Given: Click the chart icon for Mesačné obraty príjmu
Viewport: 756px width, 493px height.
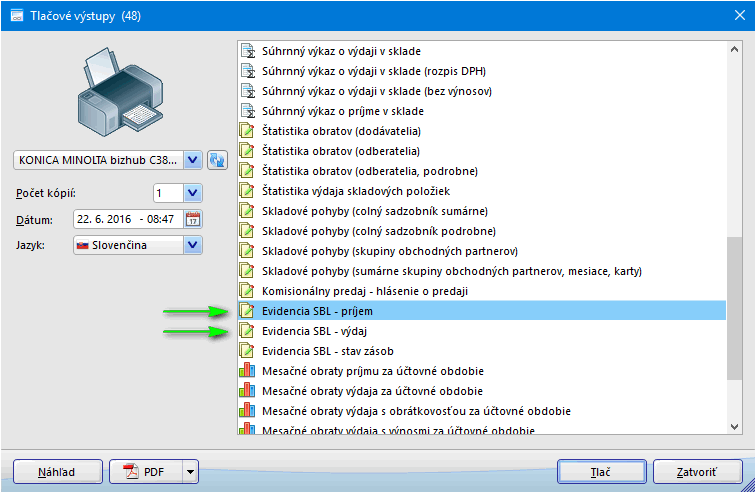Looking at the screenshot, I should point(247,371).
